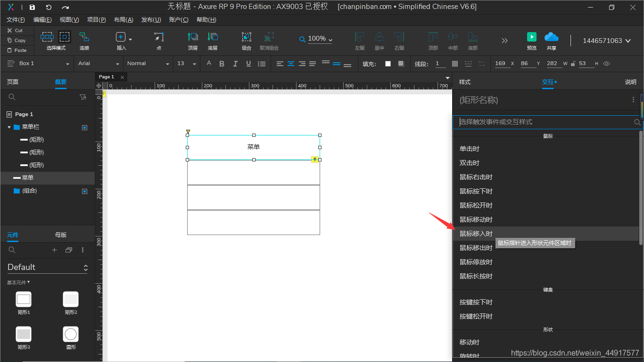
Task: Undo the last action in the title bar
Action: click(x=49, y=7)
